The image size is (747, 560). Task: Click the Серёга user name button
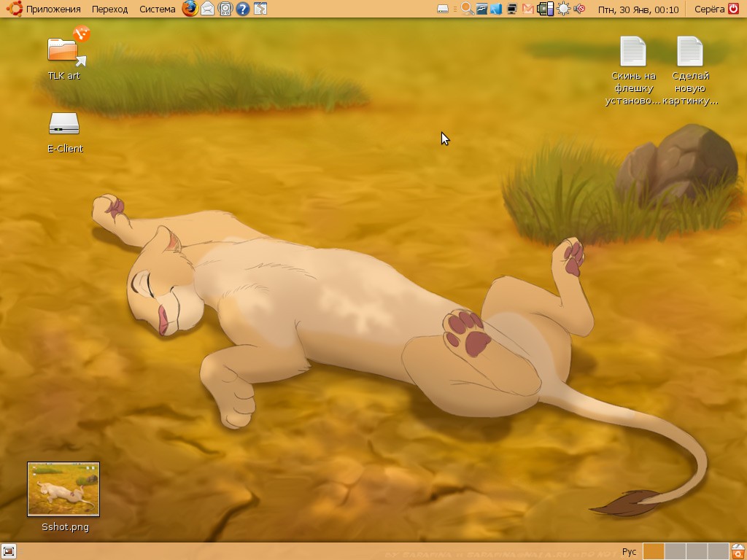click(x=709, y=9)
